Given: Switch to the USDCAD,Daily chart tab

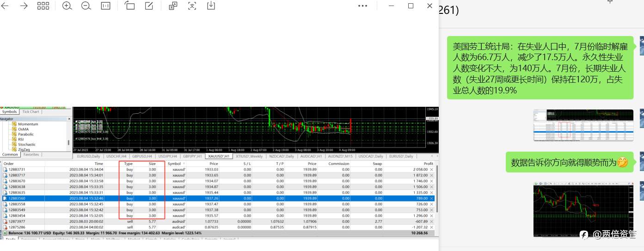Looking at the screenshot, I should coord(371,156).
